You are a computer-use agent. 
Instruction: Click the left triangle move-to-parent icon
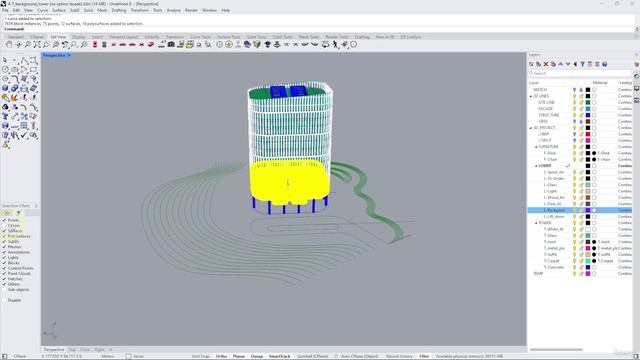[x=575, y=64]
